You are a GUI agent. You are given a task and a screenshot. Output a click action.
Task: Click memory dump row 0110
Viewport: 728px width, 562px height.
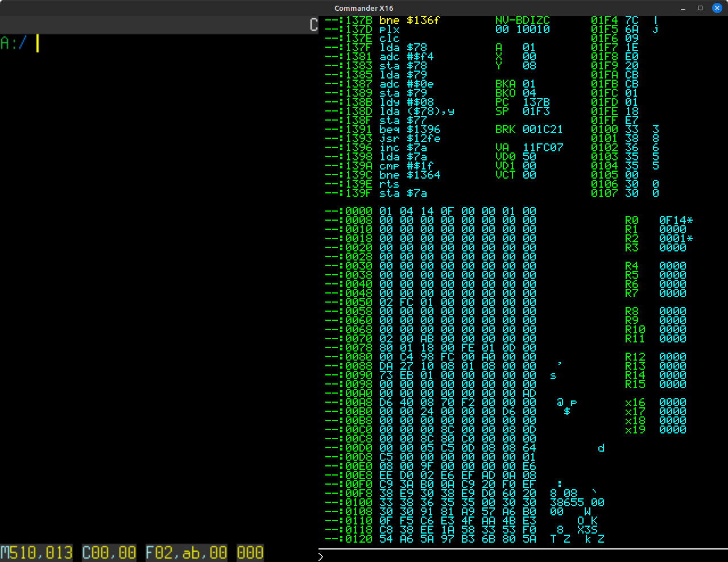[x=461, y=521]
